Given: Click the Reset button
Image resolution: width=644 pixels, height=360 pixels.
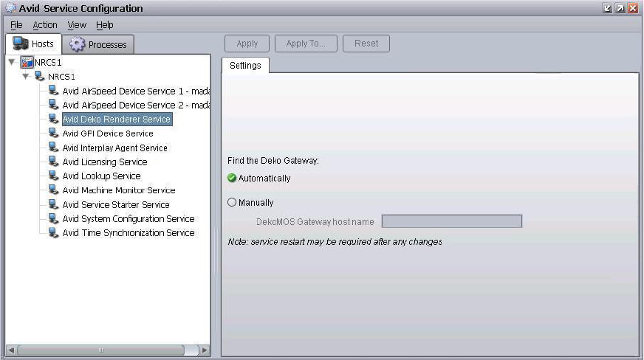Looking at the screenshot, I should point(366,44).
